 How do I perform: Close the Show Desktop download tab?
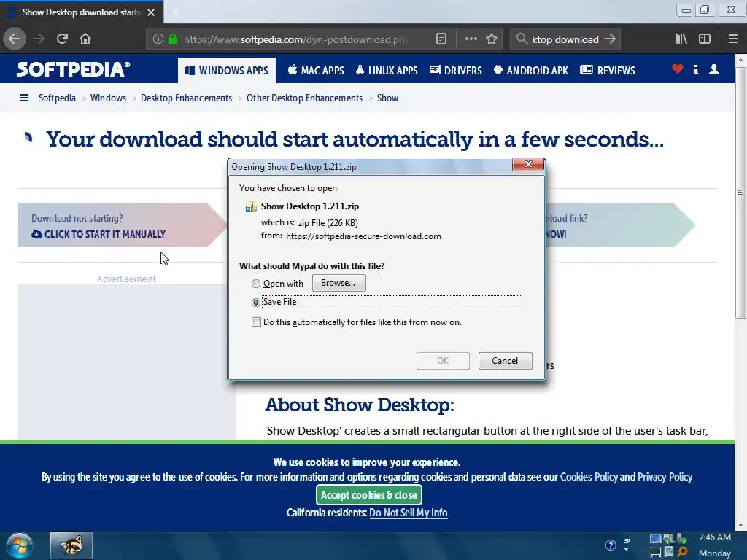coord(151,12)
